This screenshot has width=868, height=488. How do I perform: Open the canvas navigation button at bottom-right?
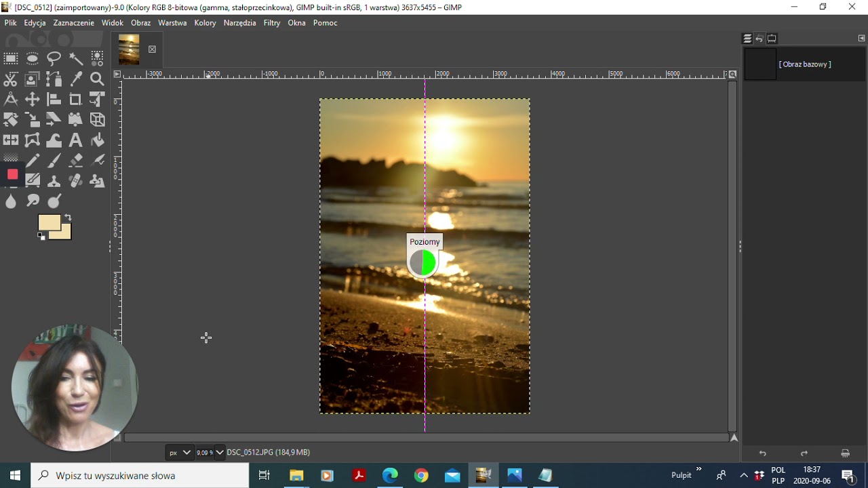point(733,438)
